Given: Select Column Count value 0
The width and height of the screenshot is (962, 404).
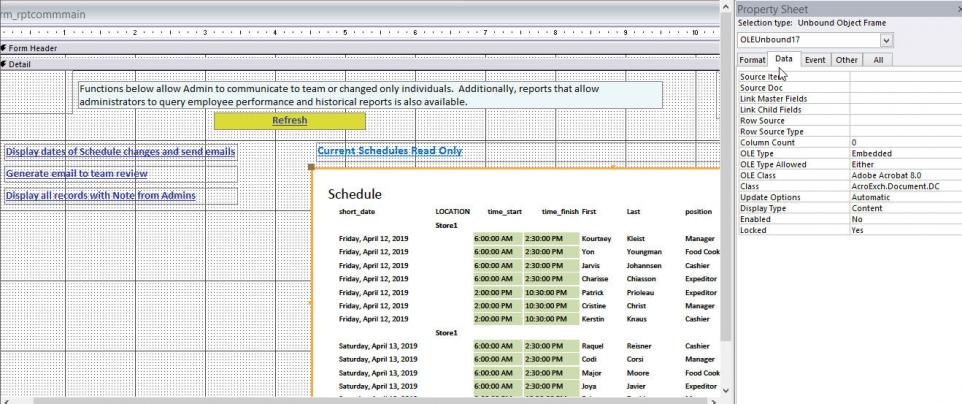Looking at the screenshot, I should [x=906, y=142].
